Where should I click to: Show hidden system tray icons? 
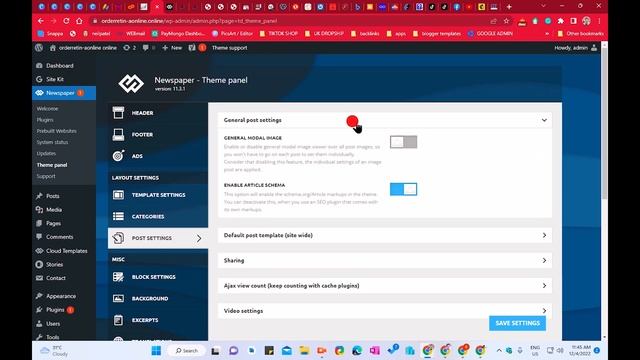click(499, 351)
